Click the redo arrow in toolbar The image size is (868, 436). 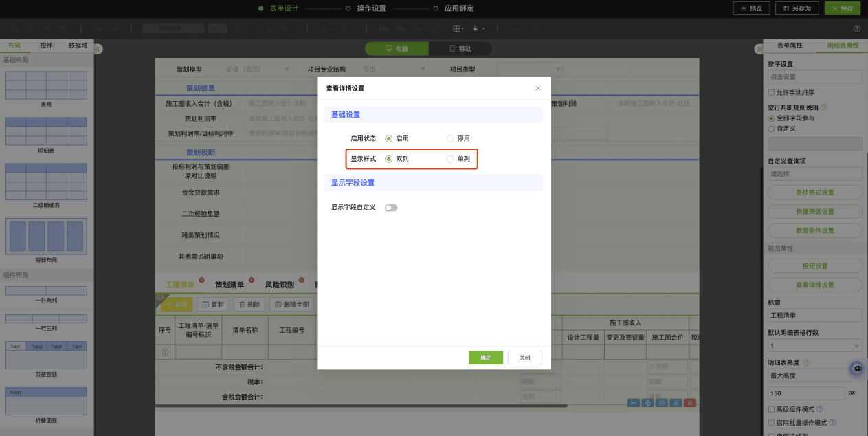coord(115,28)
